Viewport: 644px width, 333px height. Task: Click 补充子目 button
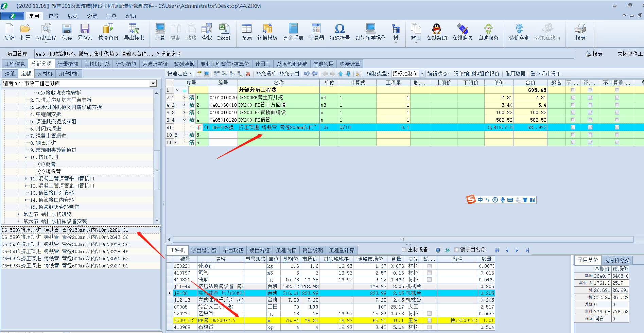[x=289, y=74]
